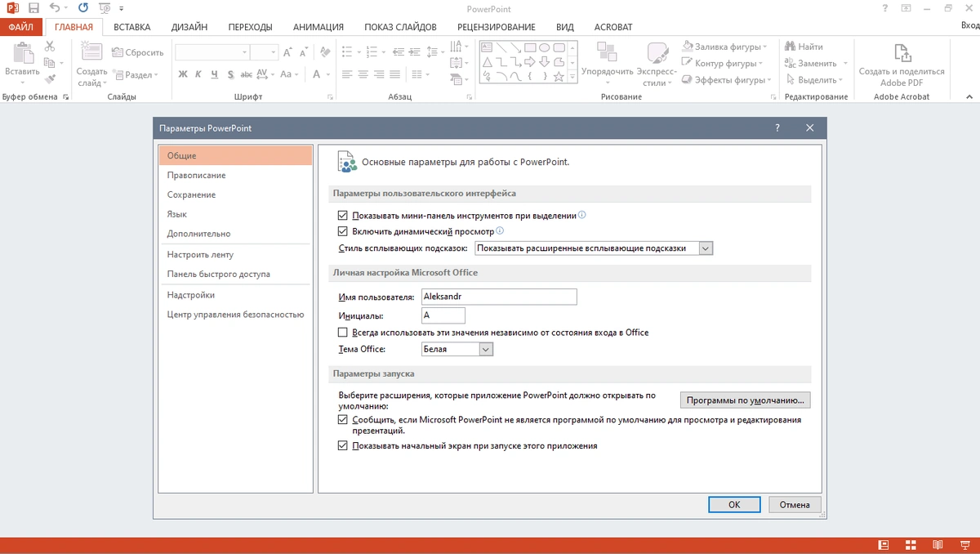980x554 pixels.
Task: Click the Copy icon in clipboard group
Action: [x=50, y=63]
